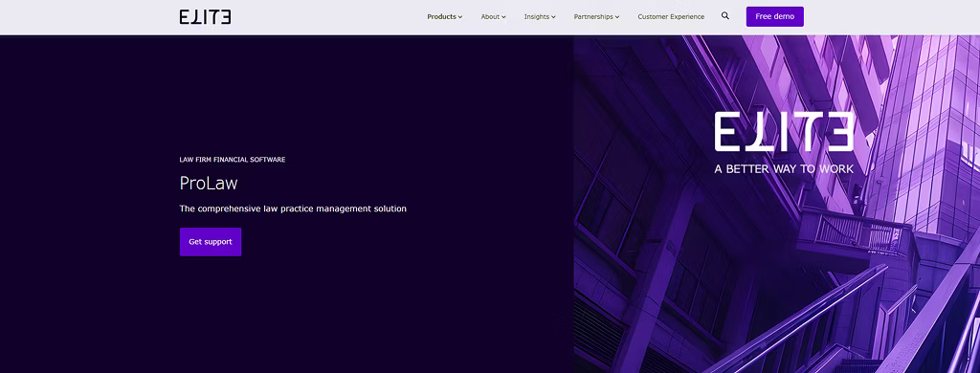Expand the Partnerships menu
The image size is (980, 373).
coord(596,17)
